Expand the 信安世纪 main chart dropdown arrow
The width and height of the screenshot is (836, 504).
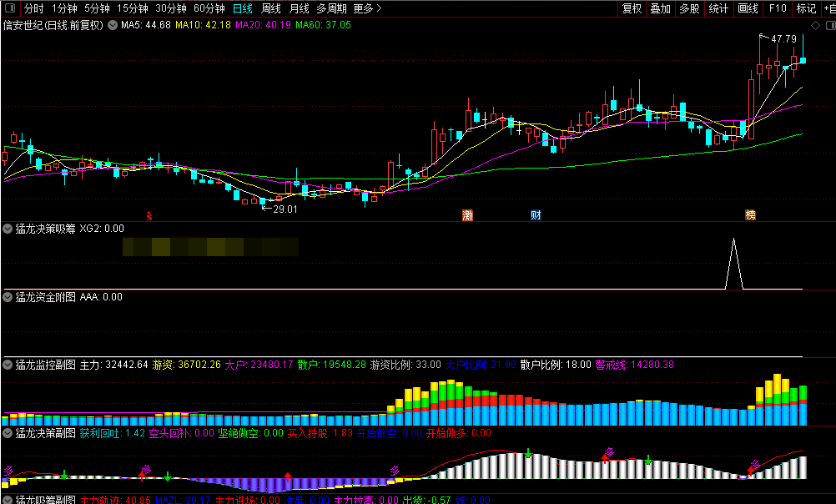113,25
